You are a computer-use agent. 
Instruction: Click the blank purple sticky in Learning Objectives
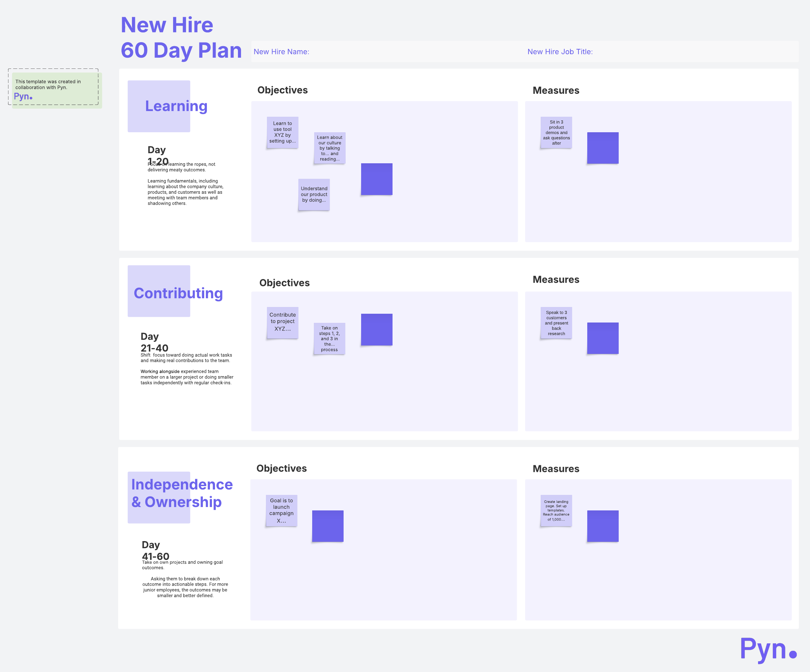(x=376, y=179)
